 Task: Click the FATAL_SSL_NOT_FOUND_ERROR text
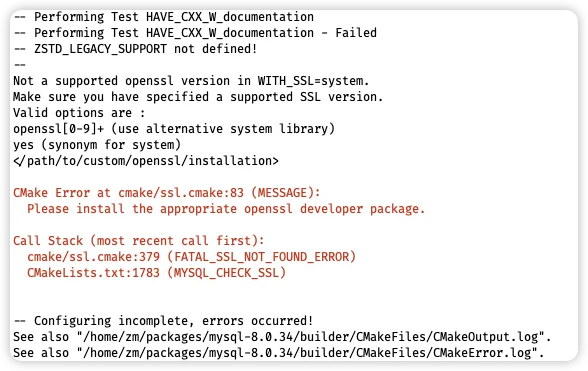pos(261,257)
